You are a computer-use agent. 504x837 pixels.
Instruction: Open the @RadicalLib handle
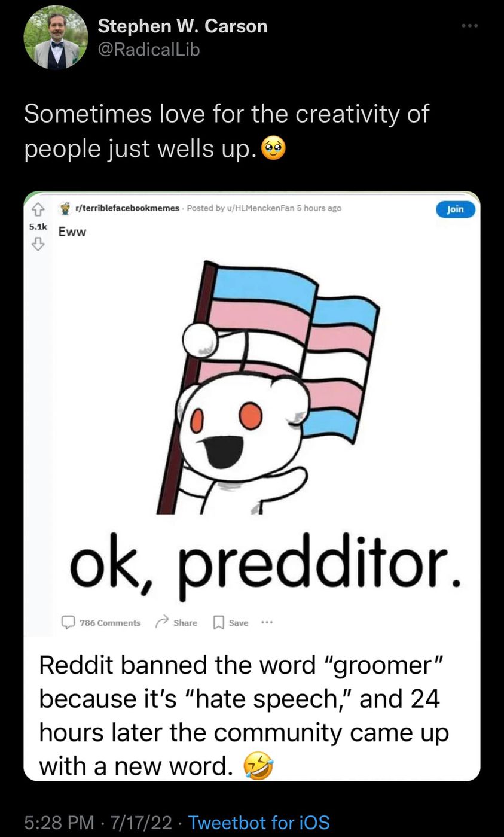pos(148,50)
